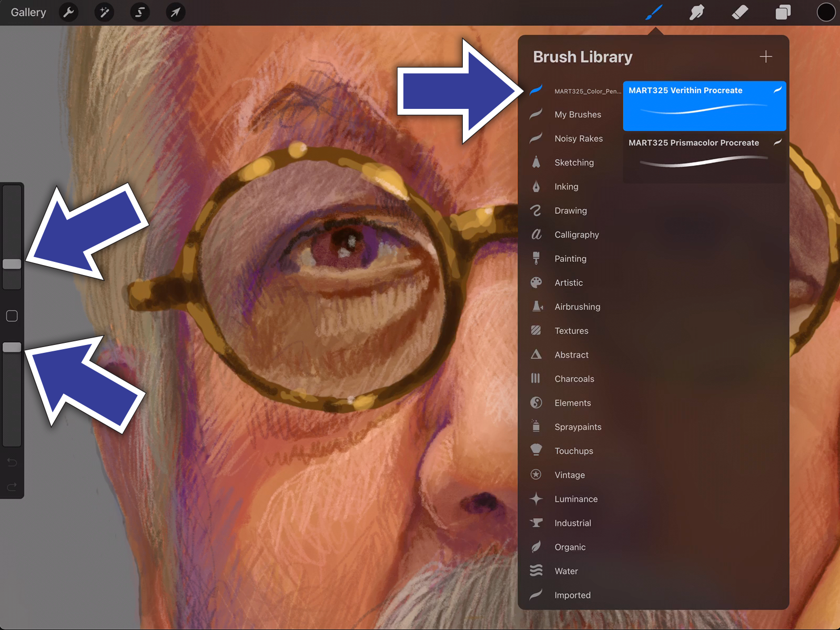Switch to the Touchups brush set
This screenshot has width=840, height=630.
click(x=575, y=451)
